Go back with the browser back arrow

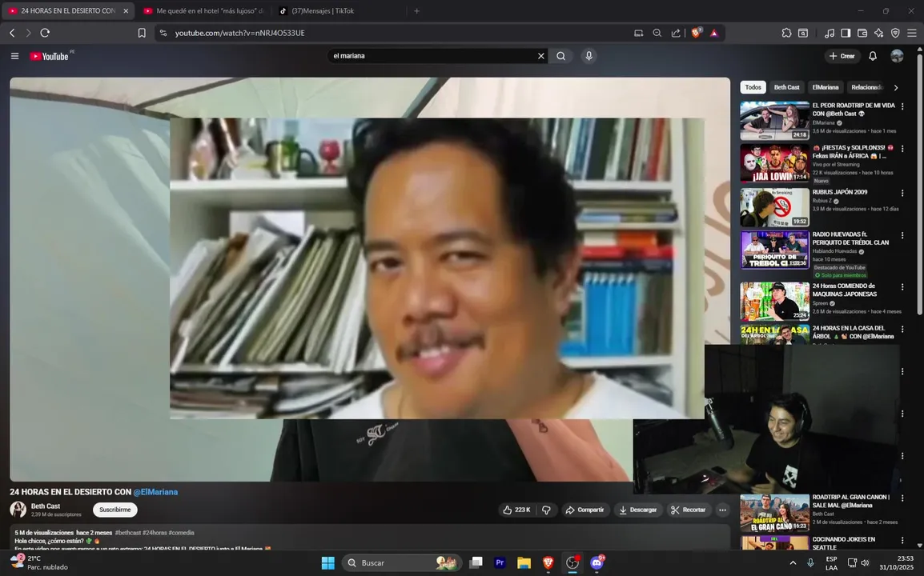(12, 33)
